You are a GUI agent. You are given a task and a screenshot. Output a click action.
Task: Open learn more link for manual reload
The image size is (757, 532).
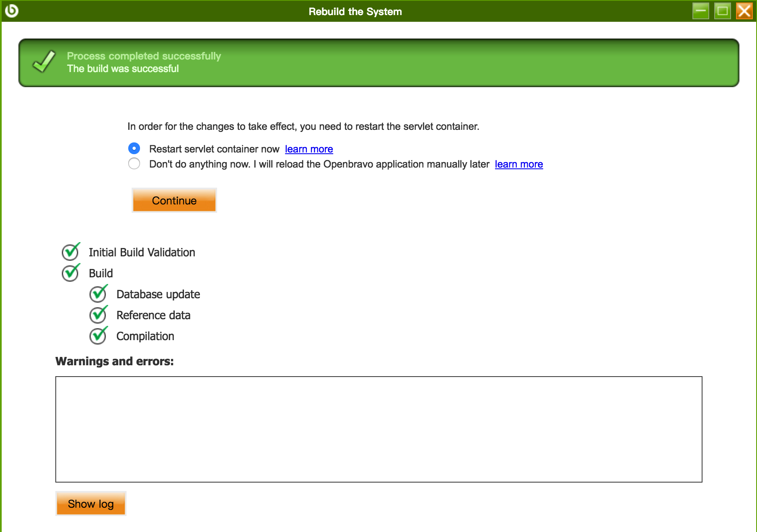pos(518,164)
